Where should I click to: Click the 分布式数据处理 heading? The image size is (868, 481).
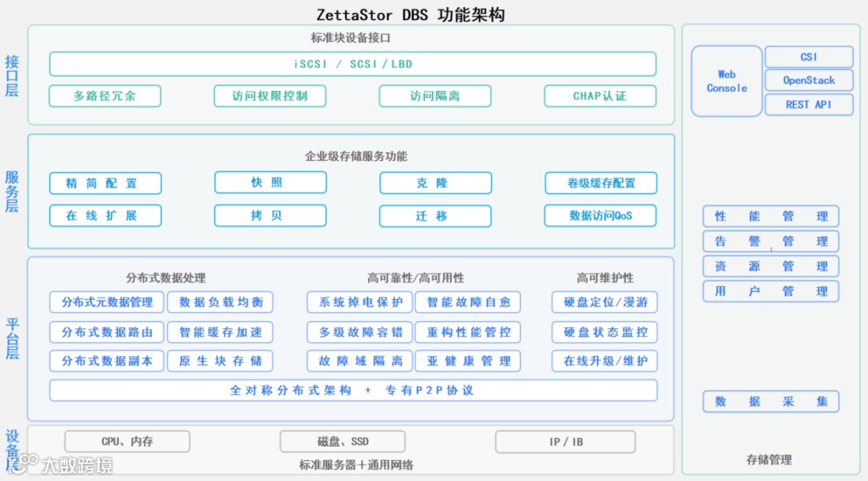(x=166, y=278)
